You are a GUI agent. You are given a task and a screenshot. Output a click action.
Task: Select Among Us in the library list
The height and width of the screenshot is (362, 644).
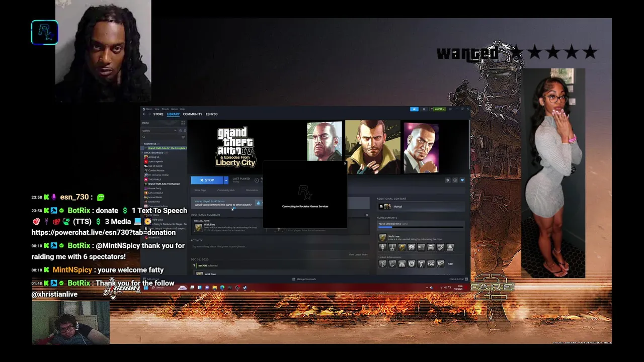pos(153,157)
